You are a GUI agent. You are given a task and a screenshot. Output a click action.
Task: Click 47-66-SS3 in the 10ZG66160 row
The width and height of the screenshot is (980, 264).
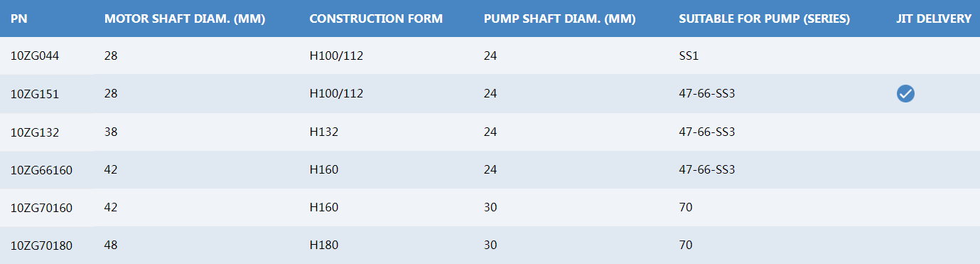[x=706, y=170]
